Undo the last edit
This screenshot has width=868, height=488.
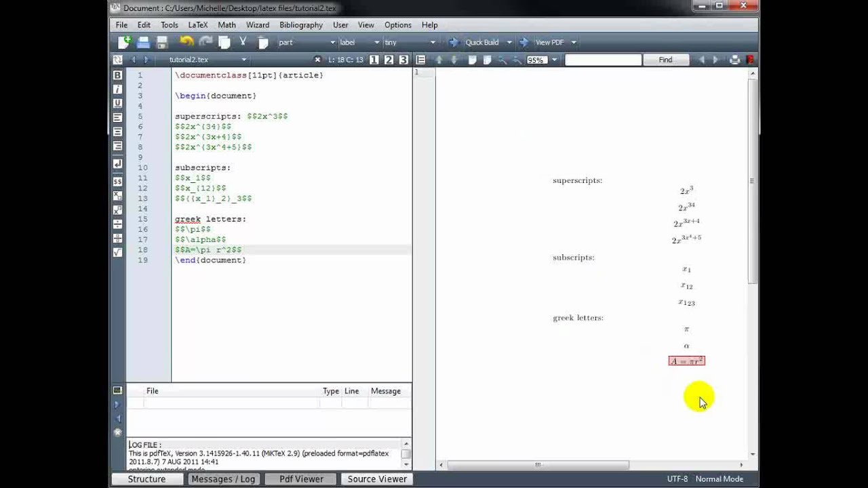click(x=186, y=42)
